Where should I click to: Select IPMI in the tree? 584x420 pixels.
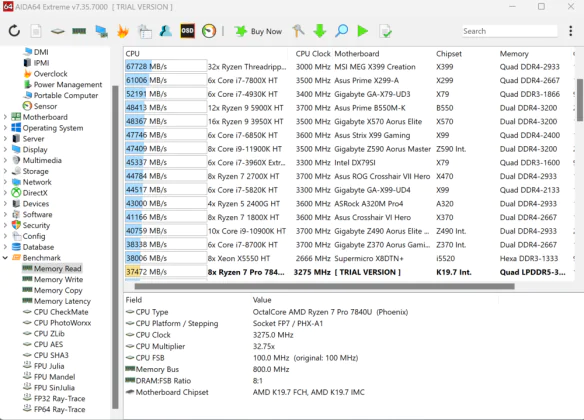[41, 63]
